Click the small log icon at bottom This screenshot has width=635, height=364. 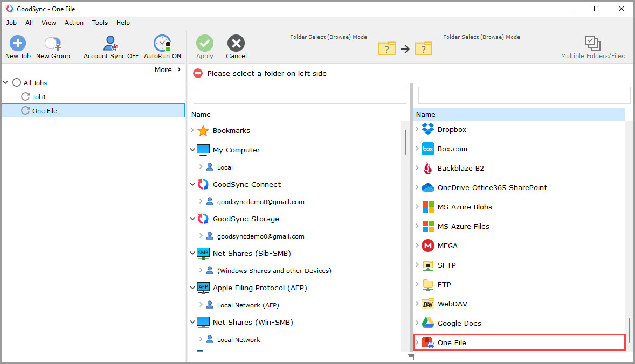[411, 357]
